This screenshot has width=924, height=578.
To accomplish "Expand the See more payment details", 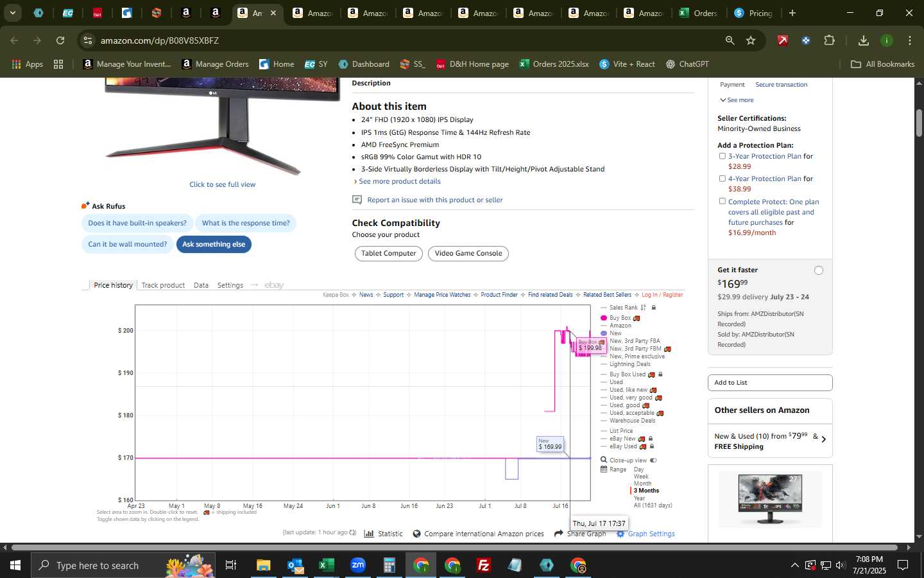I will pos(737,100).
